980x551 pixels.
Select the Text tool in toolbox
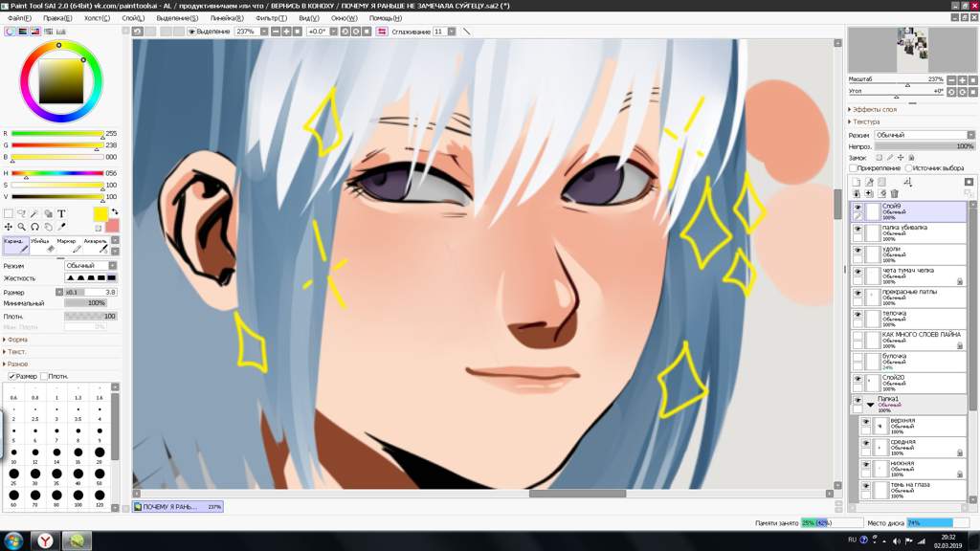[61, 213]
